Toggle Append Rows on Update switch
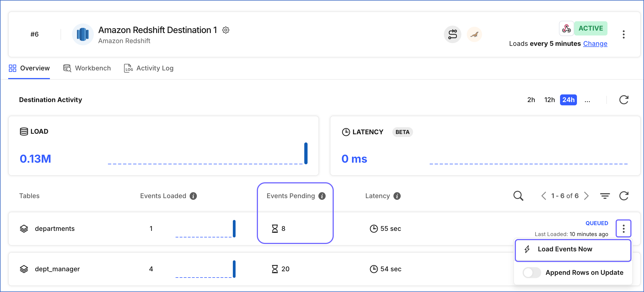 [532, 273]
